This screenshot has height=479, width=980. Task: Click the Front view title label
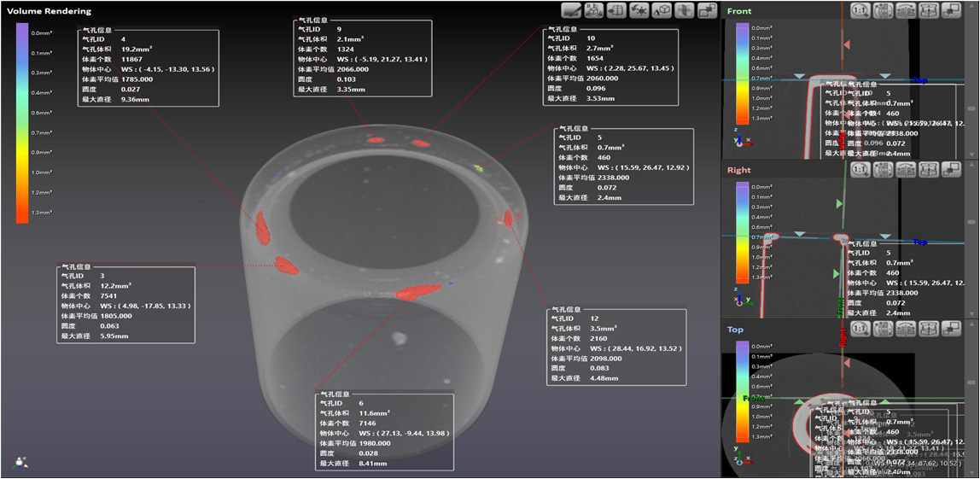coord(739,11)
